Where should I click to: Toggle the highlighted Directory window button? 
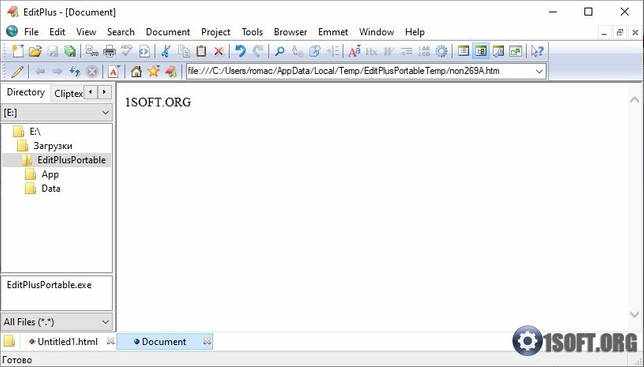tap(481, 51)
